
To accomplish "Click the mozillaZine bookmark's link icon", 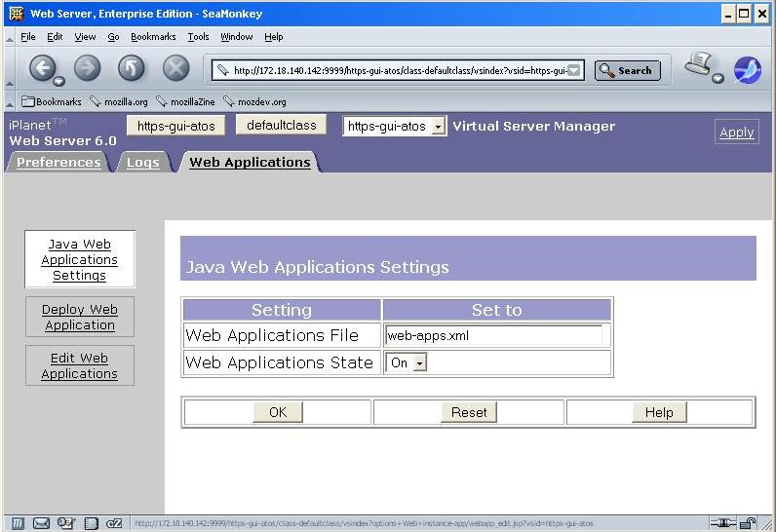I will (161, 101).
